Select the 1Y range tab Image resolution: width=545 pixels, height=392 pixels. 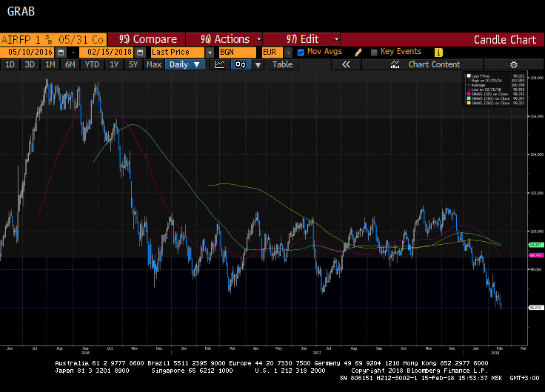(x=114, y=64)
